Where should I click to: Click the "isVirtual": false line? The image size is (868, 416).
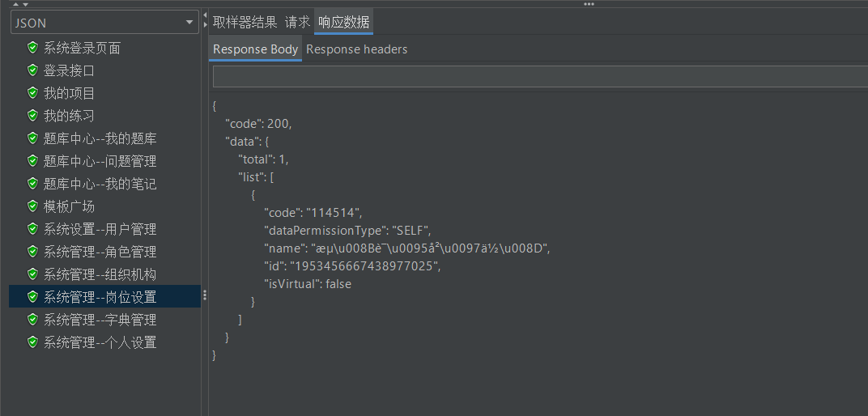pos(308,284)
